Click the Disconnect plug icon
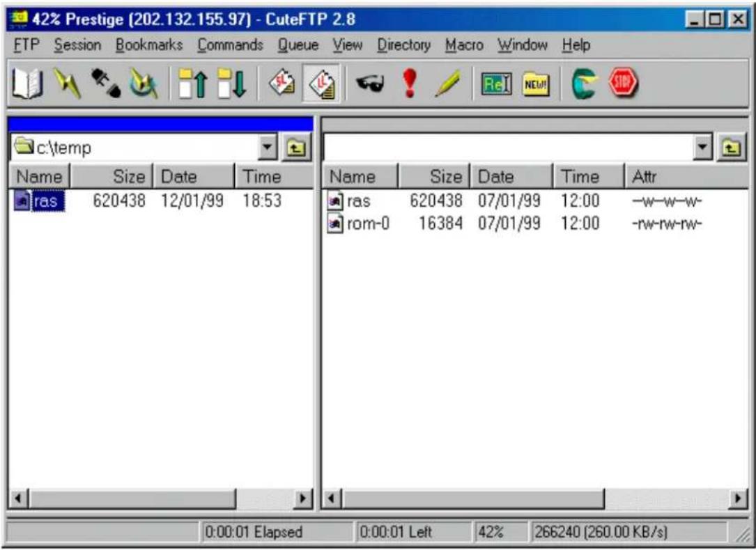The height and width of the screenshot is (550, 756). [106, 84]
